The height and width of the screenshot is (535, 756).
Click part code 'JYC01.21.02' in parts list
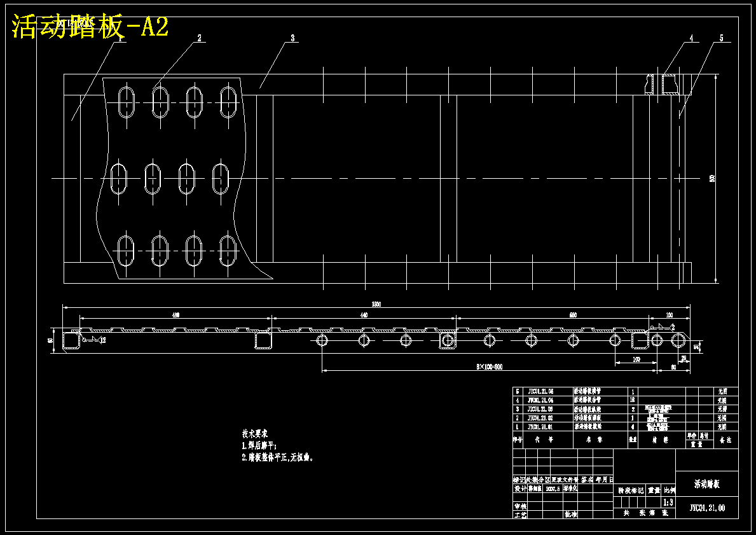coord(540,418)
